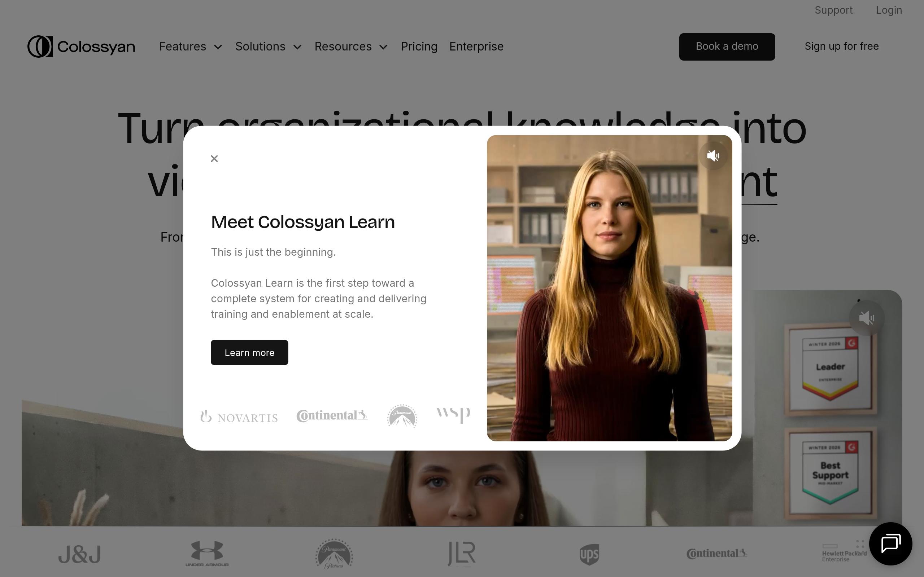Click the Novartis logo in the popup

pyautogui.click(x=239, y=417)
